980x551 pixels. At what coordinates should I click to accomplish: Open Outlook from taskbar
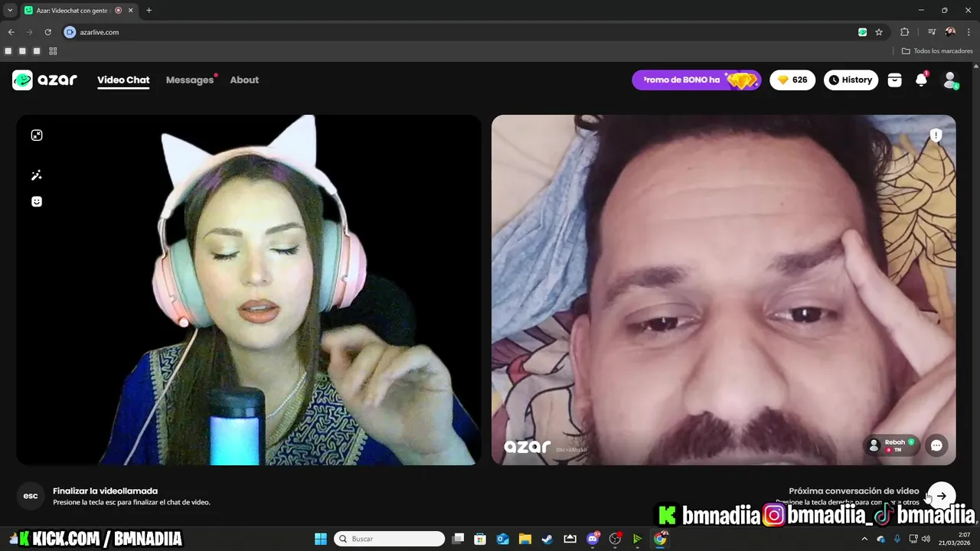pyautogui.click(x=503, y=539)
